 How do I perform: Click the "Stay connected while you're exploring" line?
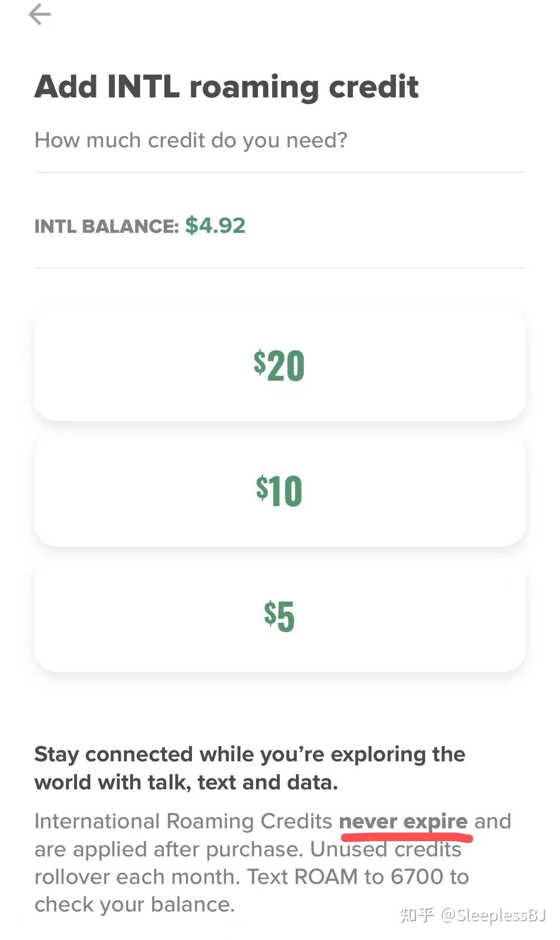[x=249, y=755]
